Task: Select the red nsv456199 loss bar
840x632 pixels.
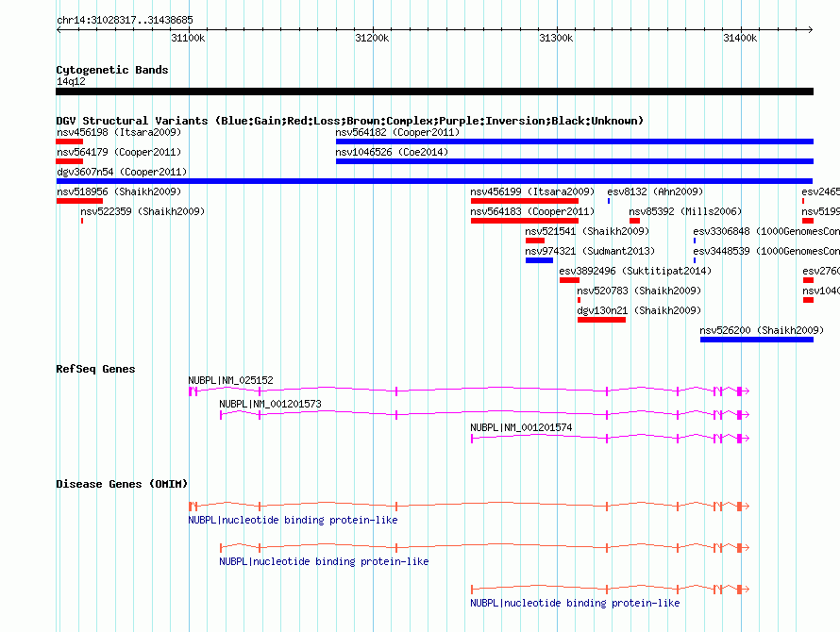Action: point(525,201)
